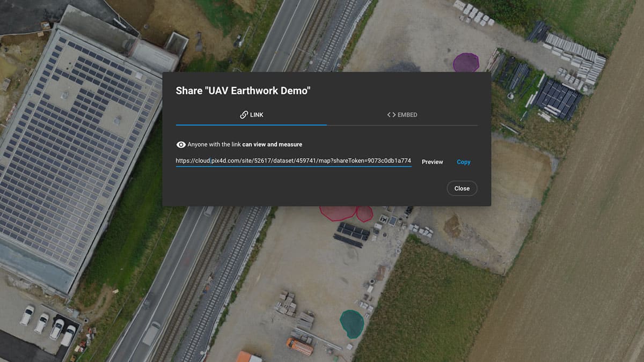Click the Share "UAV Earthwork Demo" dialog title
Image resolution: width=644 pixels, height=362 pixels.
click(x=243, y=91)
